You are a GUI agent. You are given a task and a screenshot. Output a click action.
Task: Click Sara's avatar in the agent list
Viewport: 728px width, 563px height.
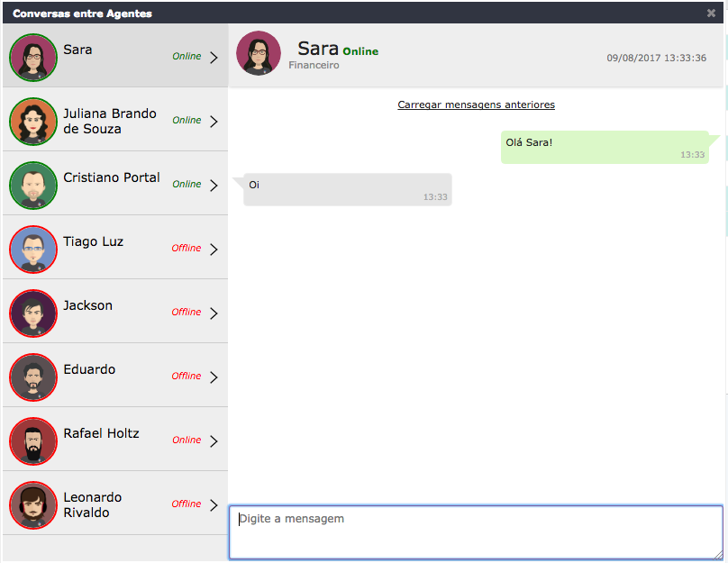pyautogui.click(x=33, y=57)
